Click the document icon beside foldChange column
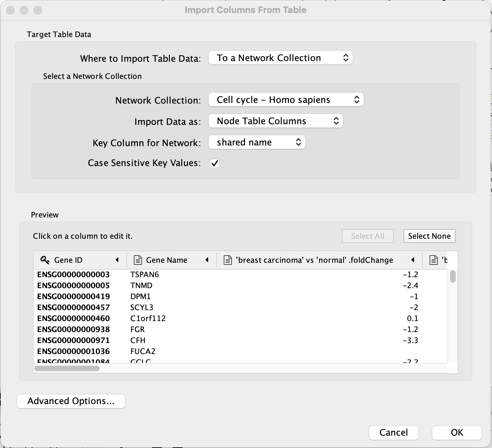Image resolution: width=492 pixels, height=448 pixels. tap(227, 260)
